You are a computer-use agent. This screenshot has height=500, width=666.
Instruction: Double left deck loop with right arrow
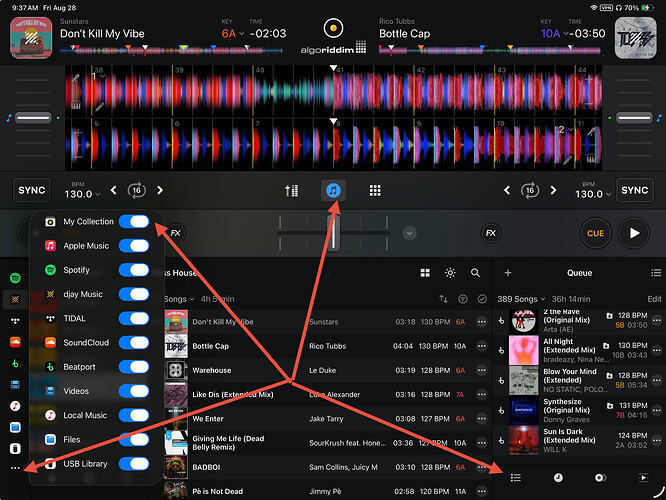pyautogui.click(x=160, y=190)
